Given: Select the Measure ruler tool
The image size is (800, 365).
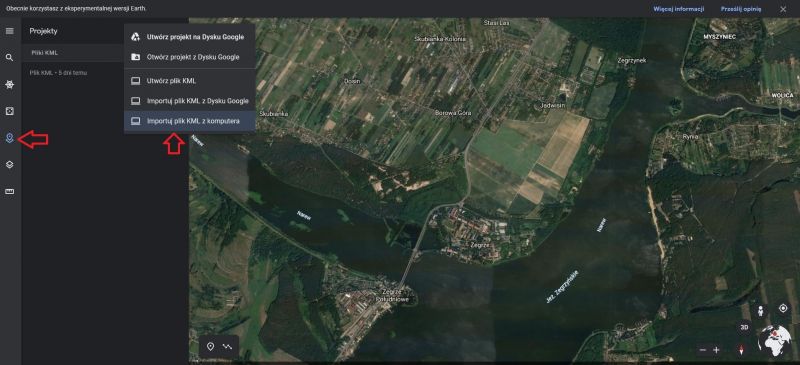Looking at the screenshot, I should point(9,191).
